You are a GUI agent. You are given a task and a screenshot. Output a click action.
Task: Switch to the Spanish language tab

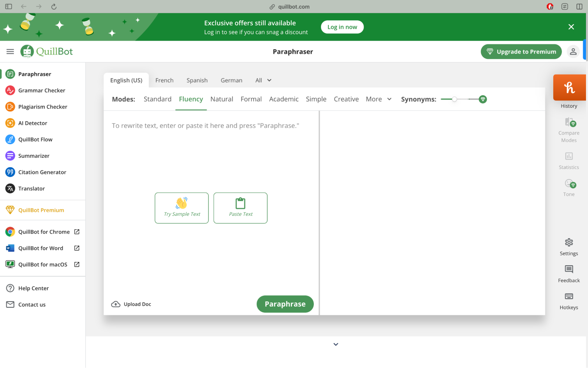pos(197,80)
